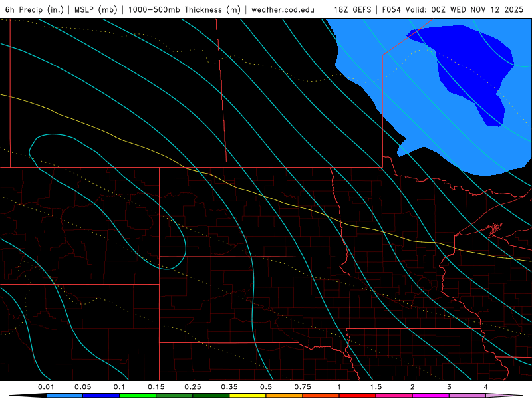Click the "00Z WED NOV 12 2025" valid time
532x399 pixels.
click(x=477, y=9)
